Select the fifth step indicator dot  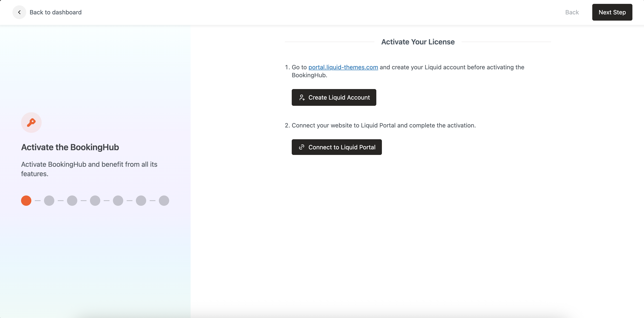click(118, 201)
